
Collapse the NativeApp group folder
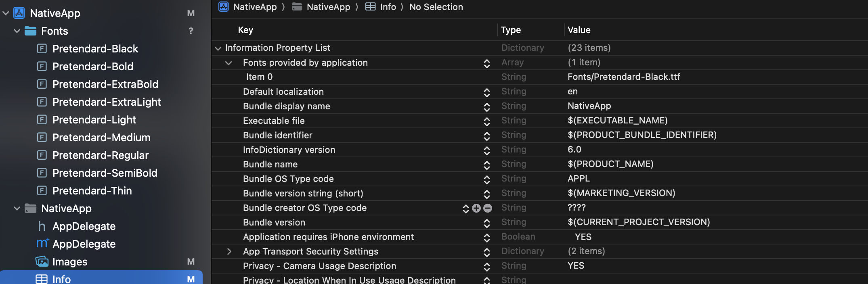tap(17, 209)
